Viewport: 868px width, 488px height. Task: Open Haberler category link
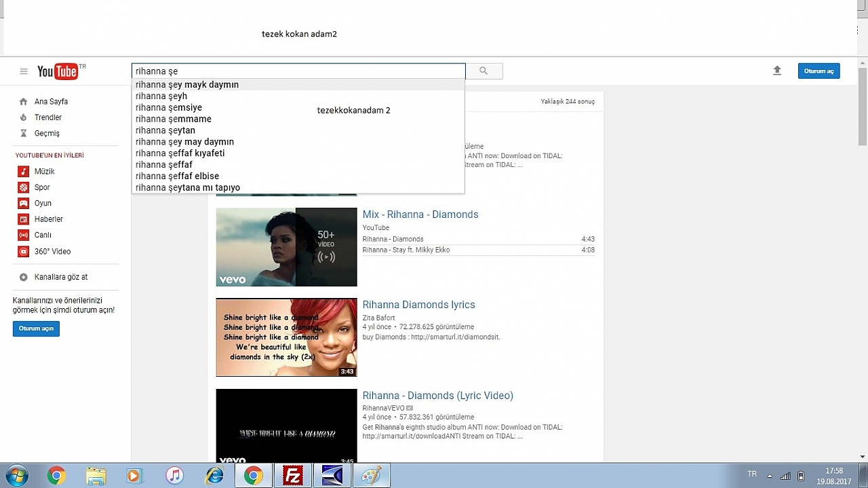49,219
